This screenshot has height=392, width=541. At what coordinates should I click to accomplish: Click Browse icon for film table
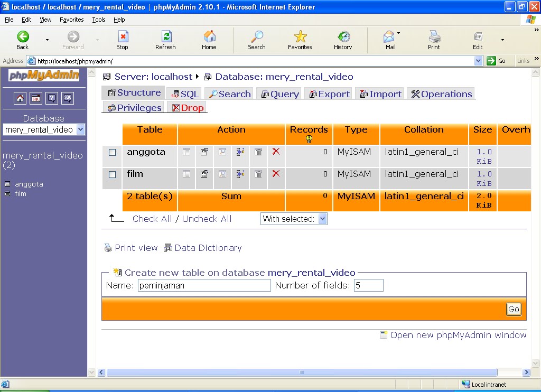pyautogui.click(x=186, y=174)
